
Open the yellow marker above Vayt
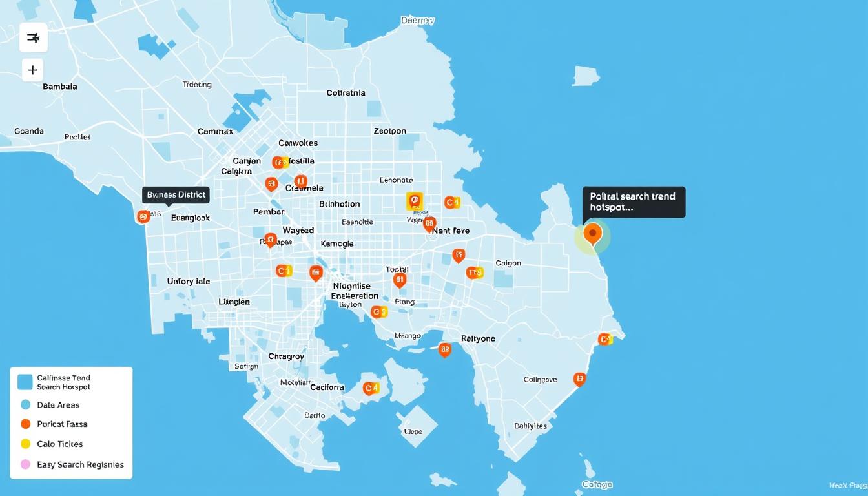click(x=414, y=201)
